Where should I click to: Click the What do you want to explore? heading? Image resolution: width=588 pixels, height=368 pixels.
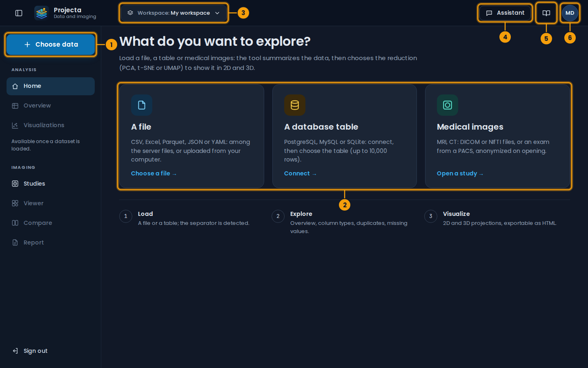[215, 41]
